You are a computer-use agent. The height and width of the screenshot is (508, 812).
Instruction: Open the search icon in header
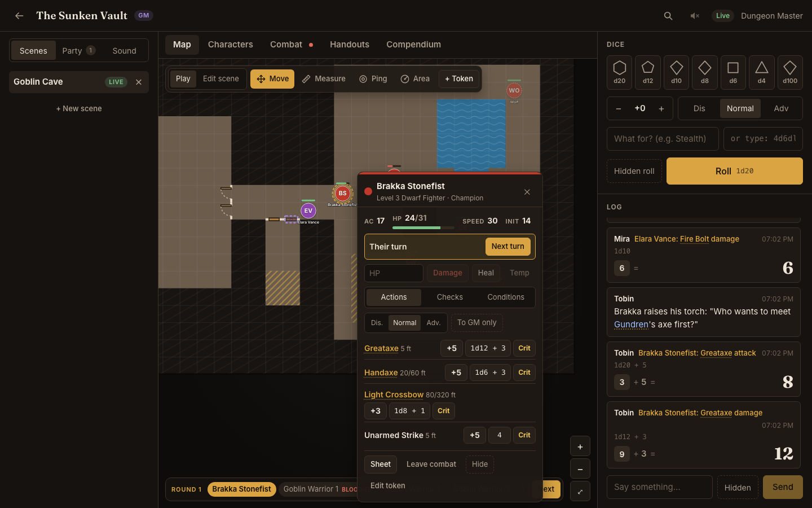pyautogui.click(x=668, y=16)
